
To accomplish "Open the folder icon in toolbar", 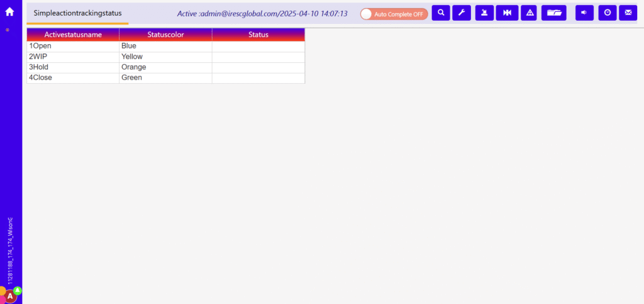I will point(553,13).
